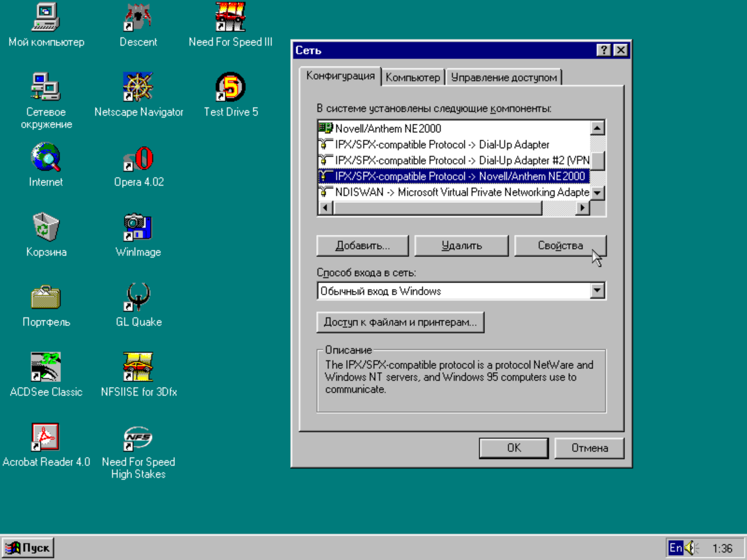Select the Descent desktop icon

pyautogui.click(x=138, y=17)
